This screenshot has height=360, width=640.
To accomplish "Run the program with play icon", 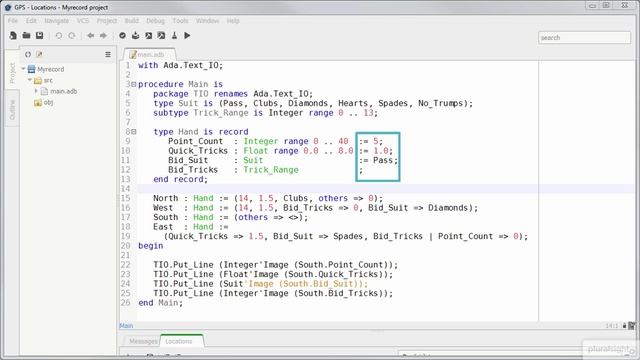I will tap(187, 36).
